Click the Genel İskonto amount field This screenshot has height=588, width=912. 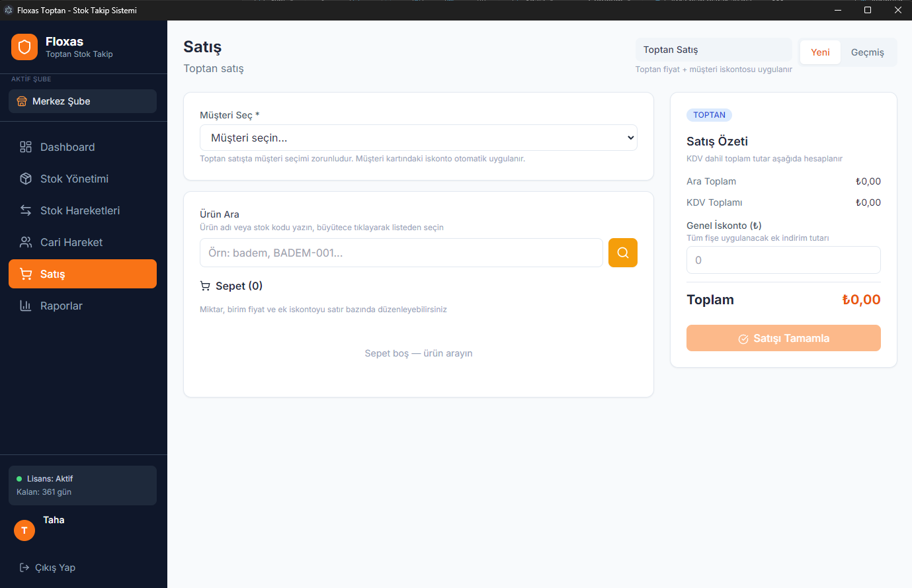pos(784,260)
